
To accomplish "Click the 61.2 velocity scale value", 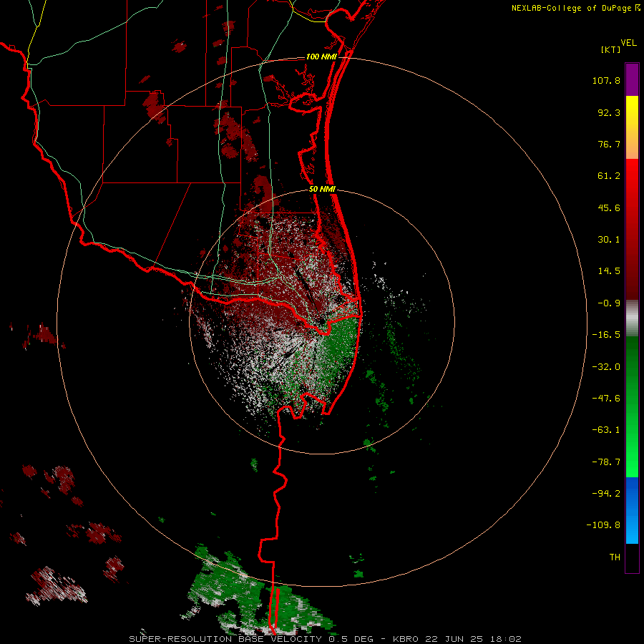I will (x=609, y=176).
